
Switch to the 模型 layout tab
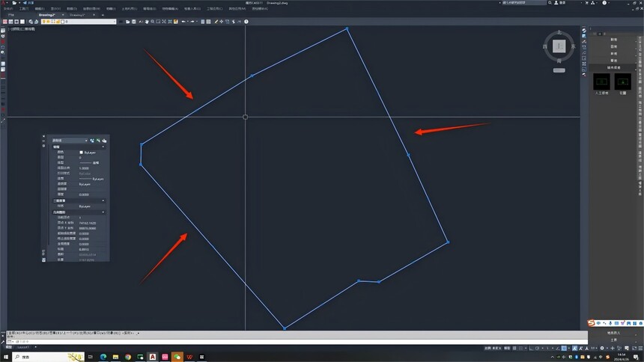click(9, 347)
